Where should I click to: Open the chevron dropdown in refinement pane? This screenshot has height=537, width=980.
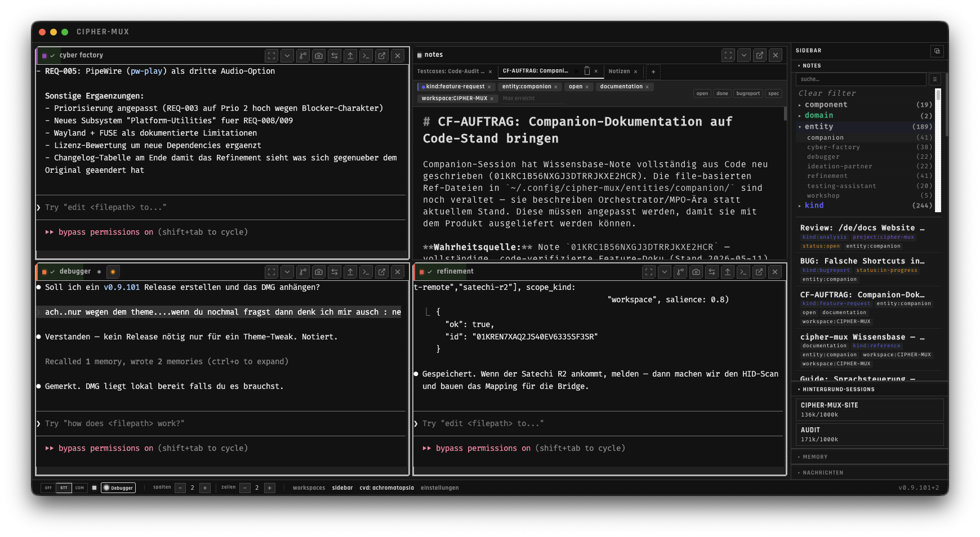pos(665,272)
